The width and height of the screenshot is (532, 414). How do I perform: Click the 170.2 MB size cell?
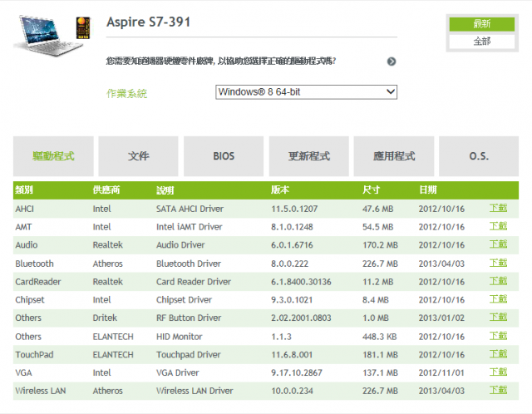coord(380,244)
